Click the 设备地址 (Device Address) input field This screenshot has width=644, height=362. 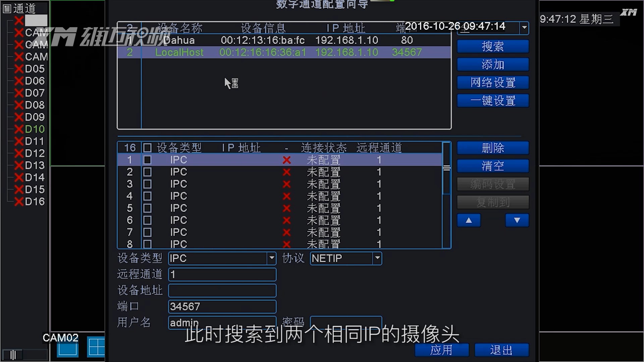(222, 290)
